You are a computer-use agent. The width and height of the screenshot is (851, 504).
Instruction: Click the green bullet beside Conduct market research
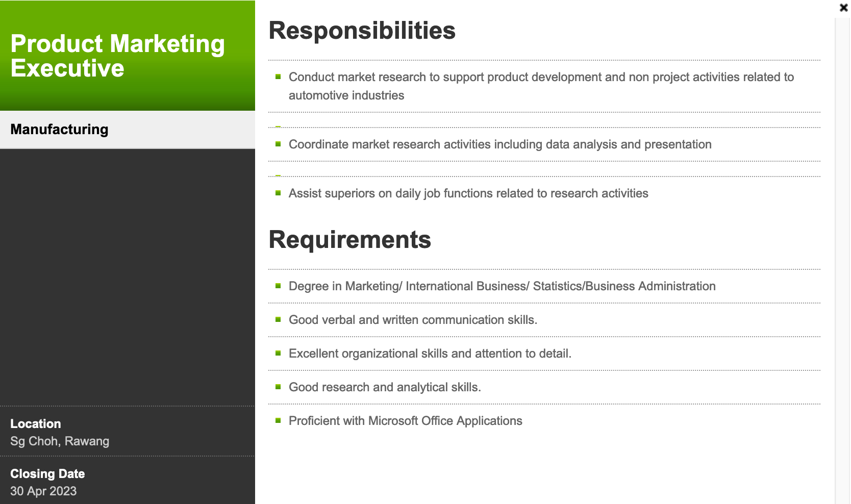(x=278, y=77)
